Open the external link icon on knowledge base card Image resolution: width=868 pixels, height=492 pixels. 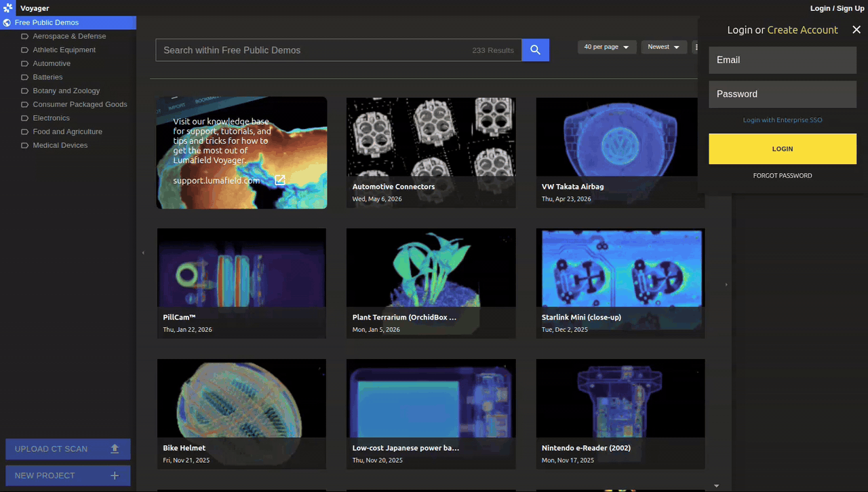pyautogui.click(x=279, y=180)
